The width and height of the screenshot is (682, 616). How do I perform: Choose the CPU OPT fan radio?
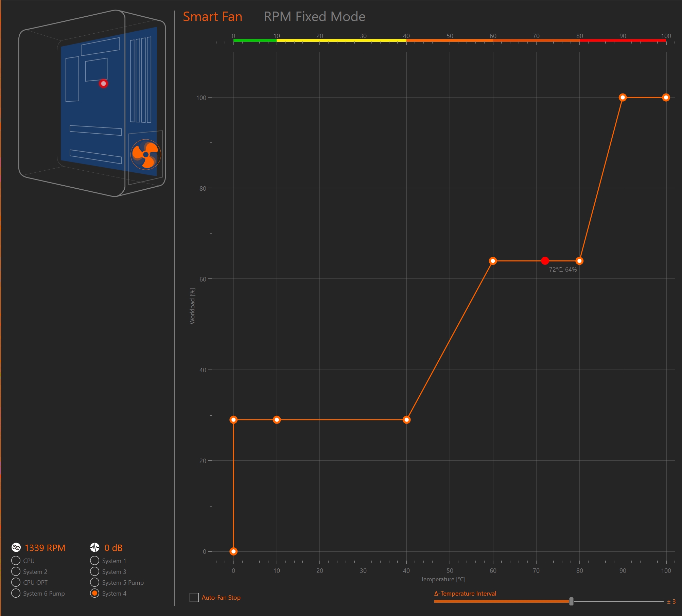coord(16,582)
